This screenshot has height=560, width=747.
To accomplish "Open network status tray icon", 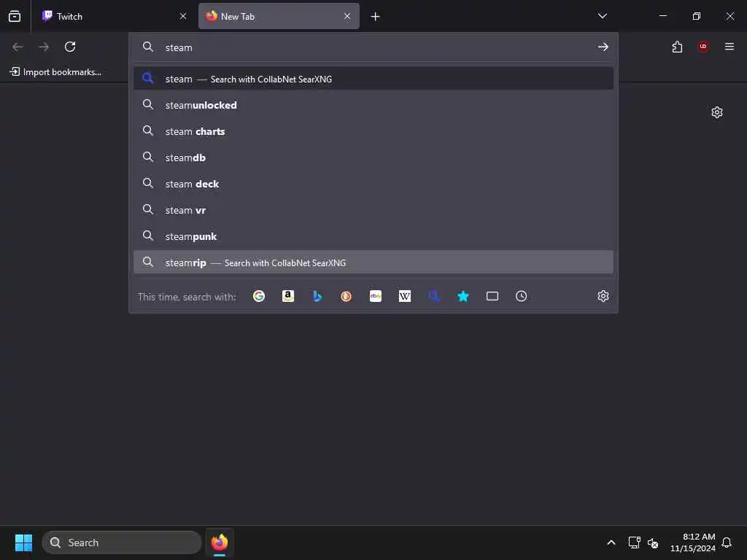I will click(x=634, y=542).
